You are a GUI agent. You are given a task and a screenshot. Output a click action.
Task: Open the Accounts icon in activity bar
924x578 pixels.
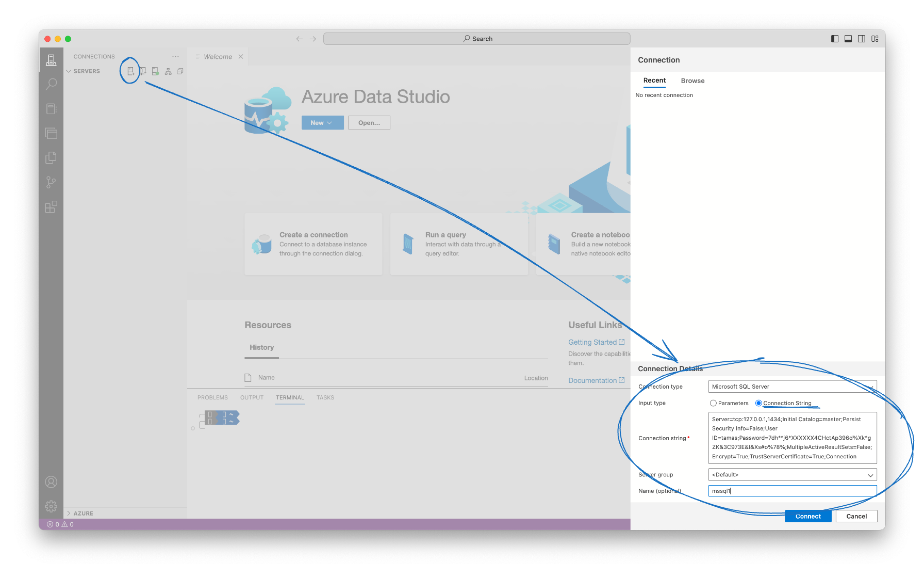tap(51, 482)
